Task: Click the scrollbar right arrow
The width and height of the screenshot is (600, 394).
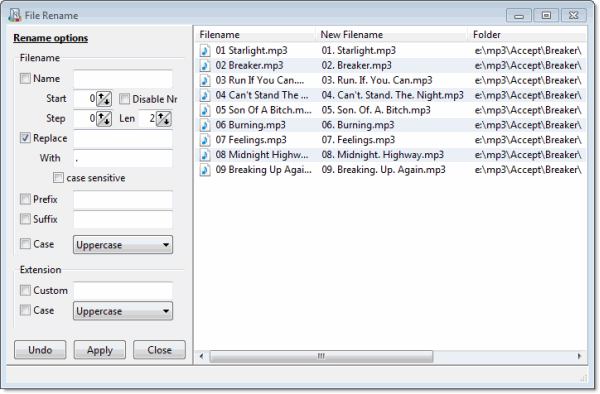Action: (579, 357)
